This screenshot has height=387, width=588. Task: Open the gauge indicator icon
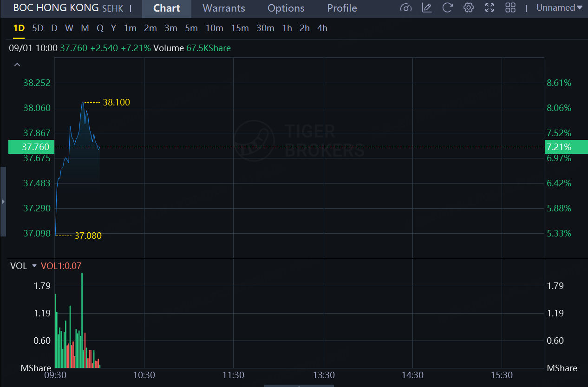pos(406,8)
